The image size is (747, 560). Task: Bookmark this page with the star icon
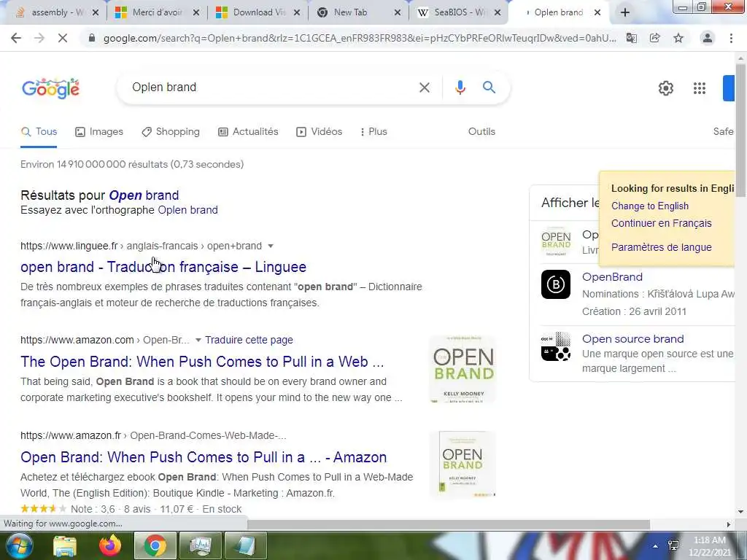pos(678,38)
